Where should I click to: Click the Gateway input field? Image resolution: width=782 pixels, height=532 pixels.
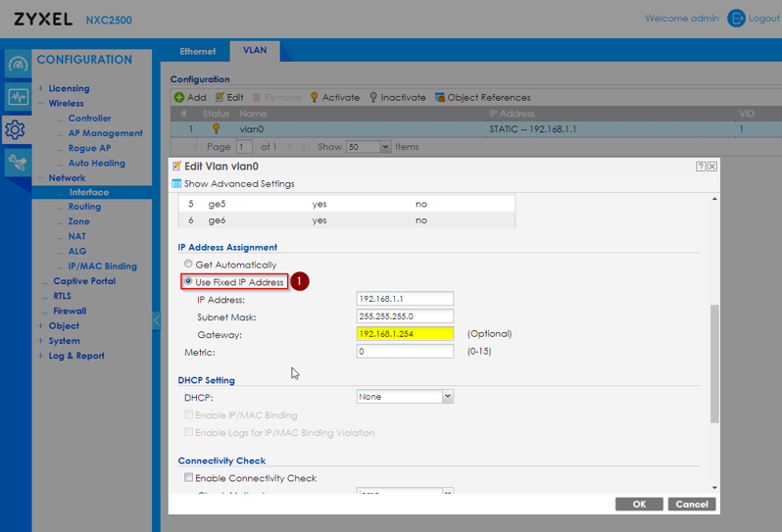pyautogui.click(x=405, y=334)
